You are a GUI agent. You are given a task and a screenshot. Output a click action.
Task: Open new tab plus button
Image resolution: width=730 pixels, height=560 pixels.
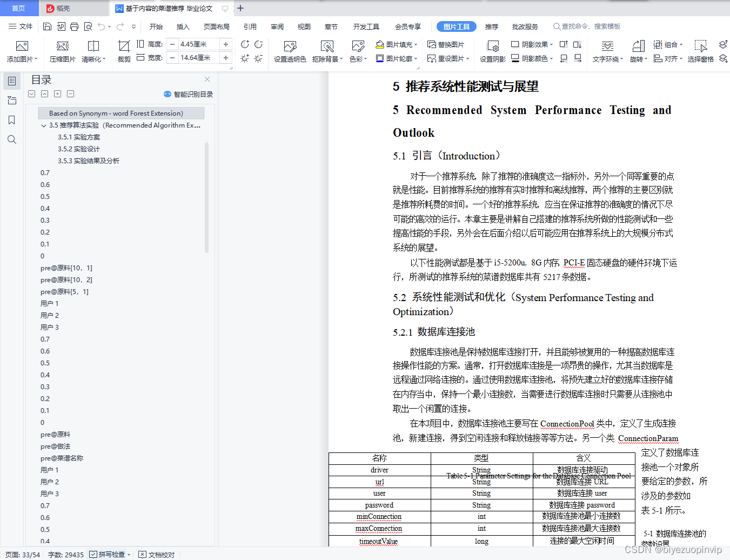(x=240, y=8)
